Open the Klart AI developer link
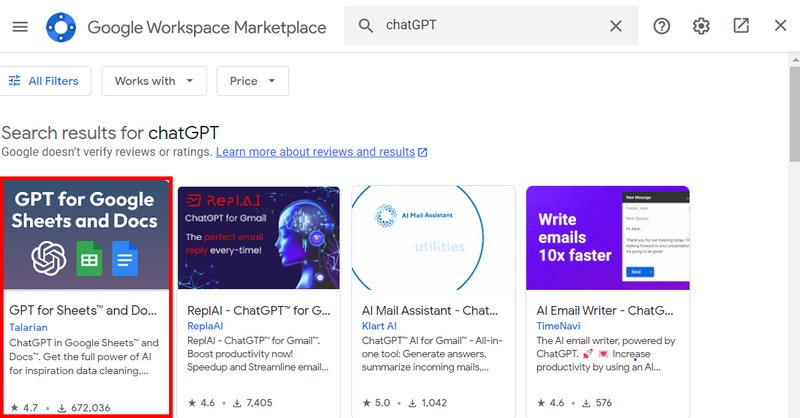This screenshot has height=418, width=800. pyautogui.click(x=379, y=326)
